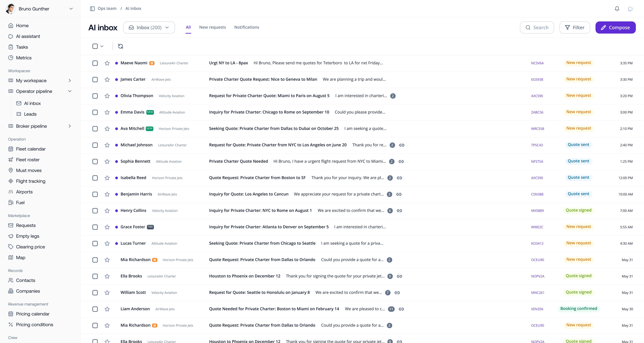Screen dimensions: 644x343
Task: Open reference code NCSV6A
Action: (x=537, y=63)
